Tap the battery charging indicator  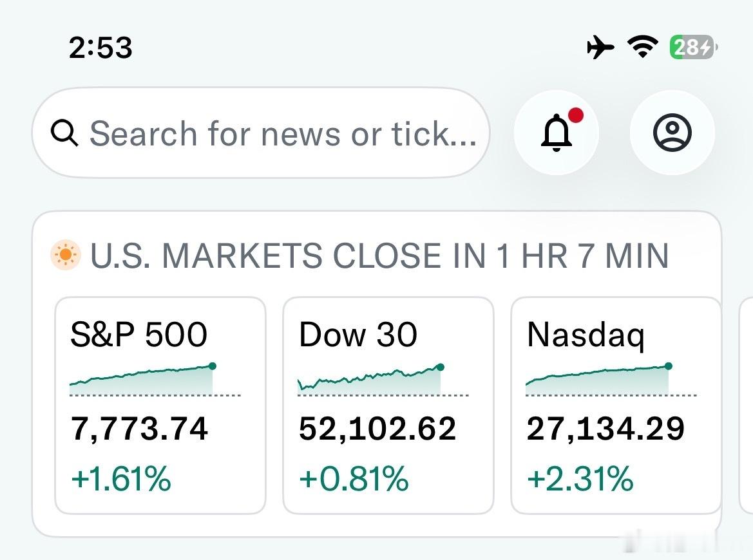tap(693, 47)
